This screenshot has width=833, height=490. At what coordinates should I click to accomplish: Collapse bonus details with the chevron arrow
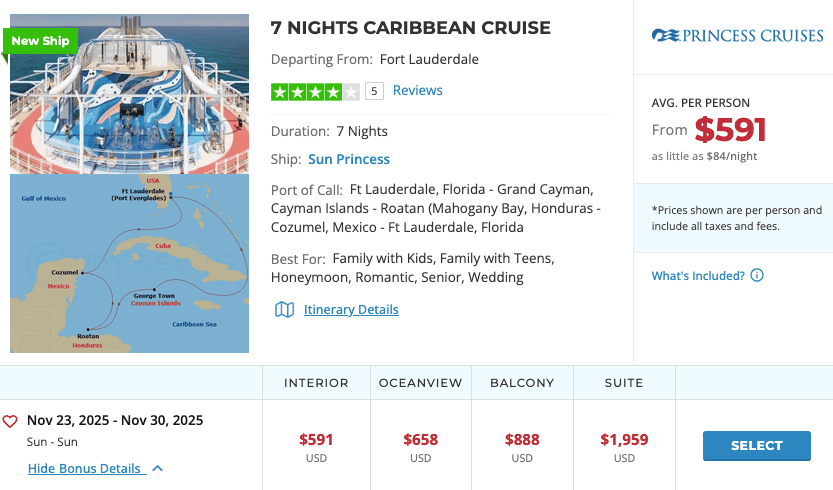pyautogui.click(x=158, y=469)
